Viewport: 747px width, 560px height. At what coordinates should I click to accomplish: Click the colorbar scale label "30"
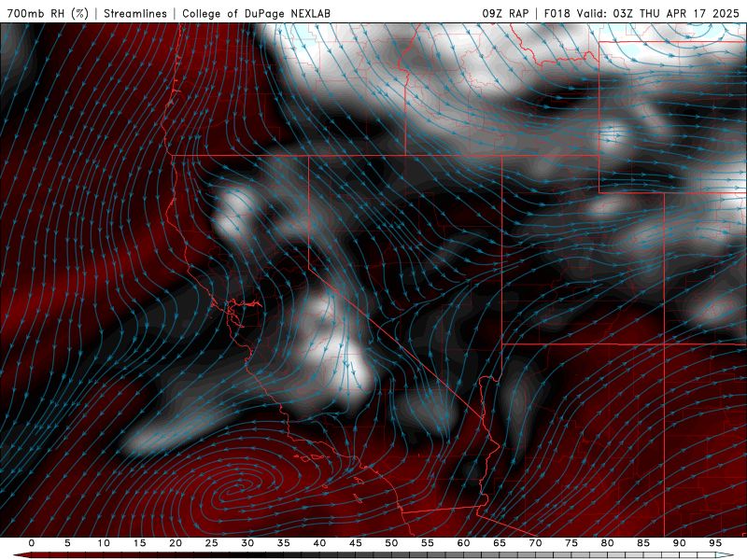(x=247, y=543)
